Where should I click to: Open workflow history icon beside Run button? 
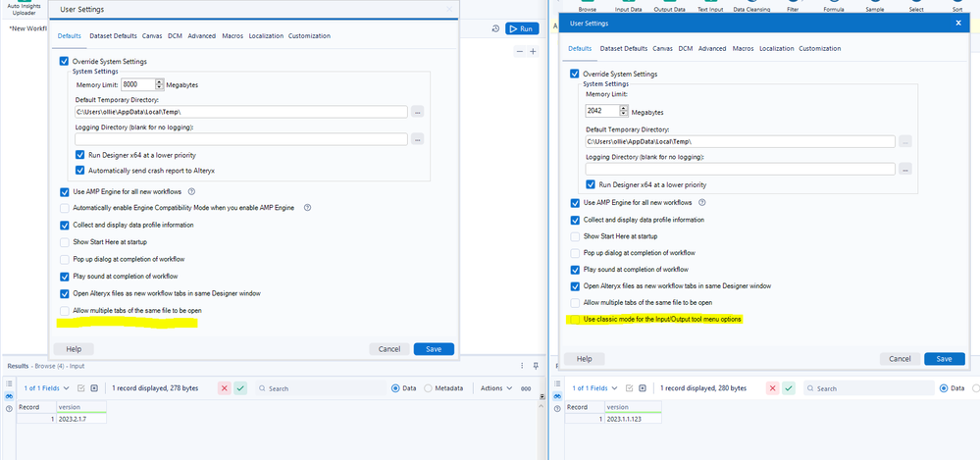click(495, 28)
